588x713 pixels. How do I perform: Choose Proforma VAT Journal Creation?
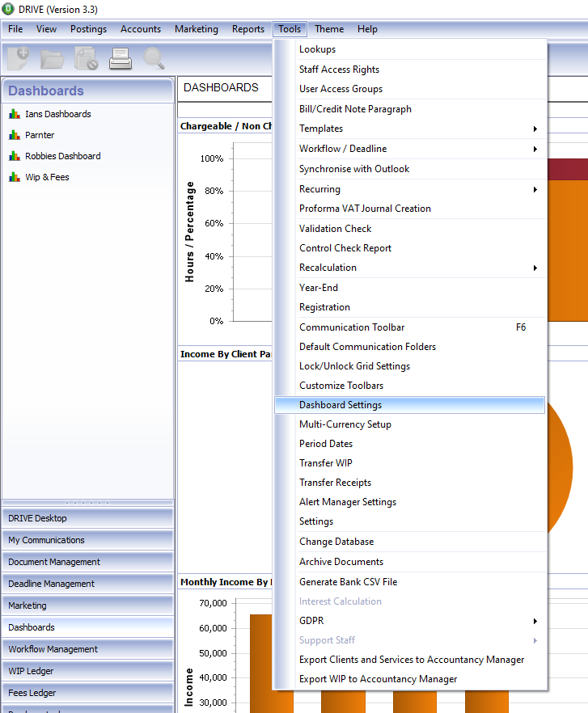click(409, 209)
